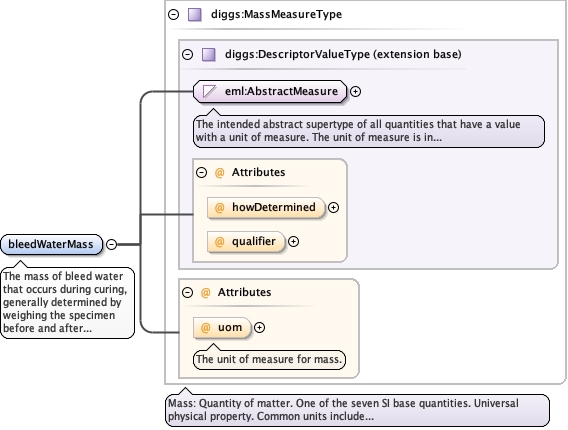Select the eml:AbstractMeasure element node
Image resolution: width=568 pixels, height=430 pixels.
(270, 91)
